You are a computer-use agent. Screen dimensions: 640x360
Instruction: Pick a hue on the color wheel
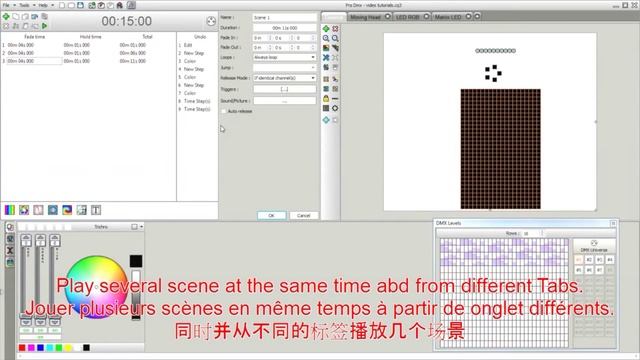[96, 287]
